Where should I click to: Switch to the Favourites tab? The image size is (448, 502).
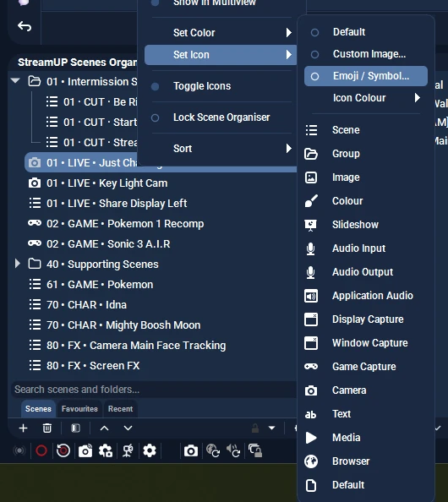[79, 409]
